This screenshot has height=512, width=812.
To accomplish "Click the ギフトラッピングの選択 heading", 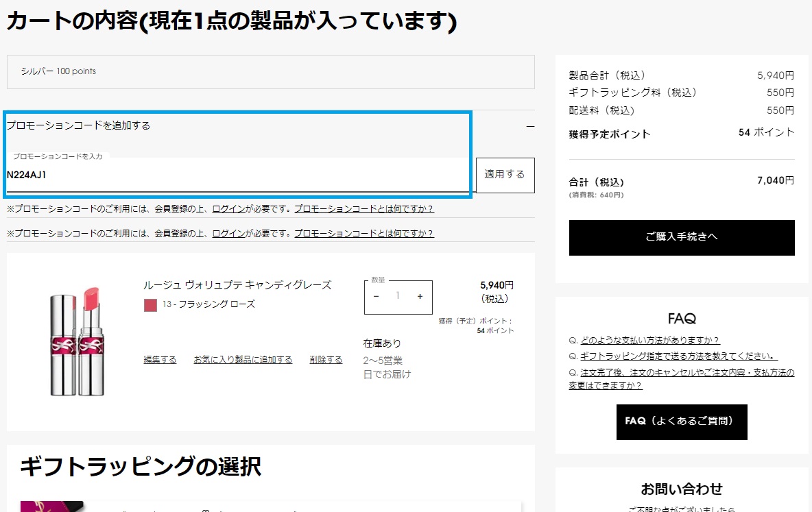I will (141, 467).
